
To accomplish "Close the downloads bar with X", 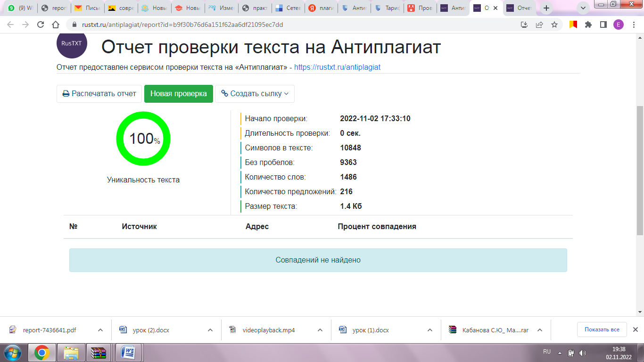I will pos(635,329).
